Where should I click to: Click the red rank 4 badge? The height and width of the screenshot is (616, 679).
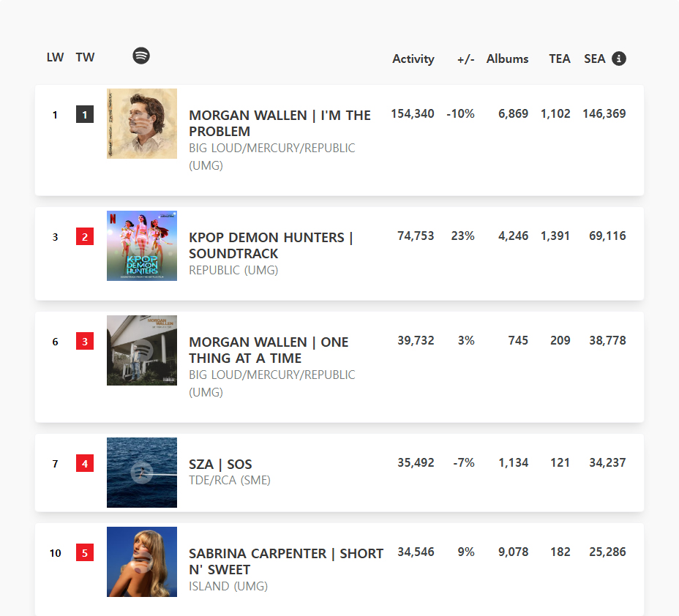[85, 463]
